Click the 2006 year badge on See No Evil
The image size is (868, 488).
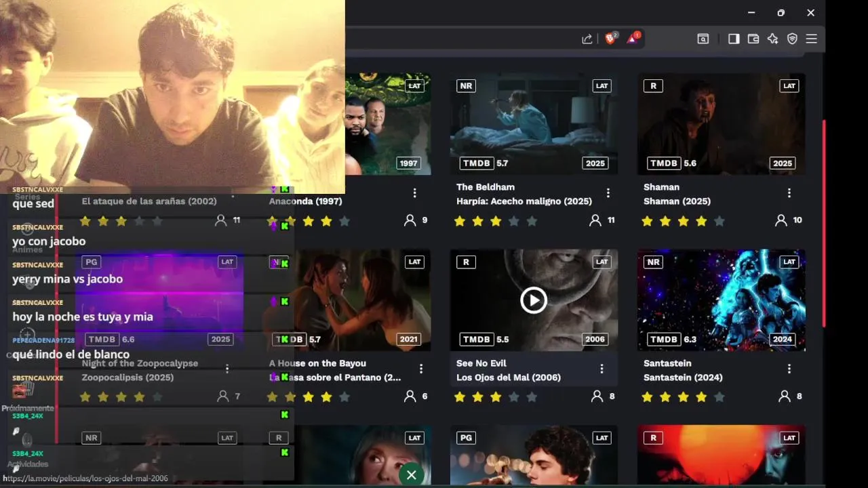(595, 339)
